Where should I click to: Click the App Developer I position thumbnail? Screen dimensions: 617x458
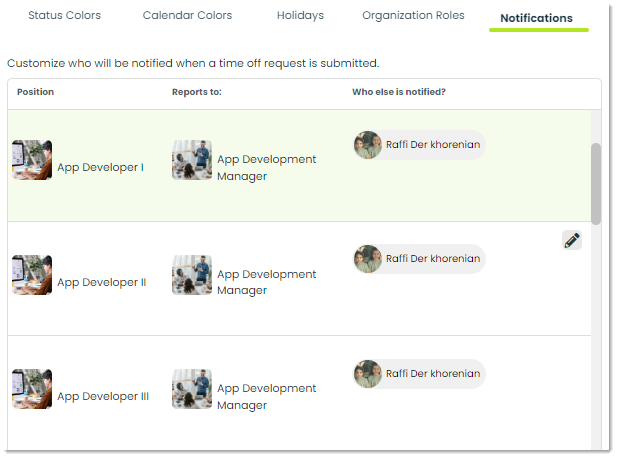tap(32, 160)
